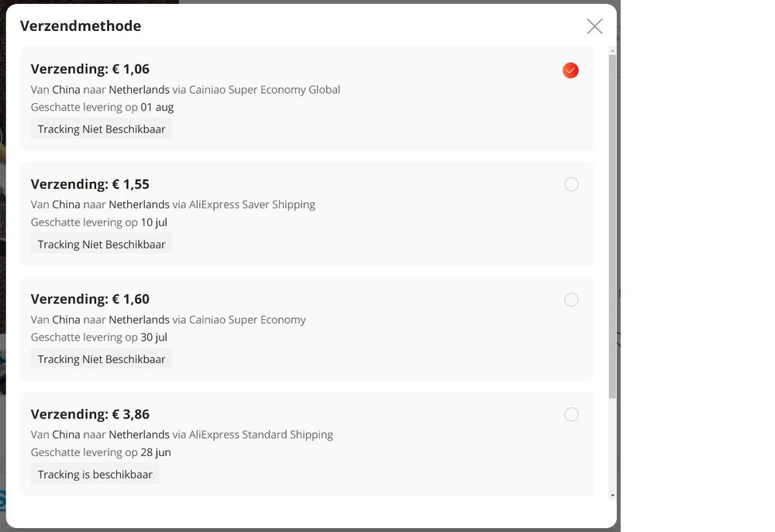775x532 pixels.
Task: Select the € 1,55 shipping radio button
Action: [x=571, y=184]
